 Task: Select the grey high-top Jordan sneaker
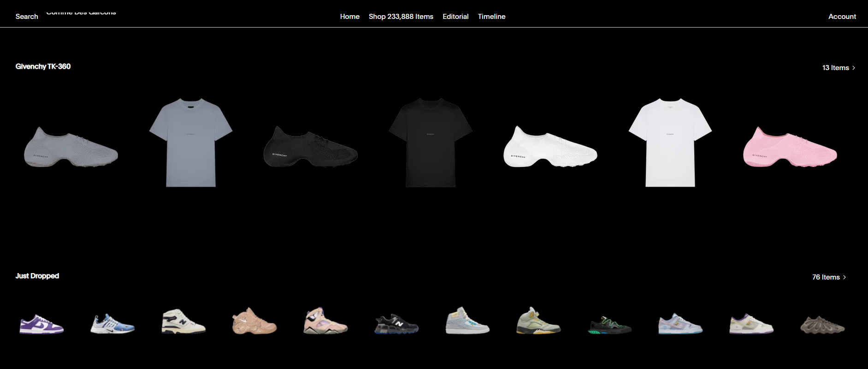click(x=468, y=321)
